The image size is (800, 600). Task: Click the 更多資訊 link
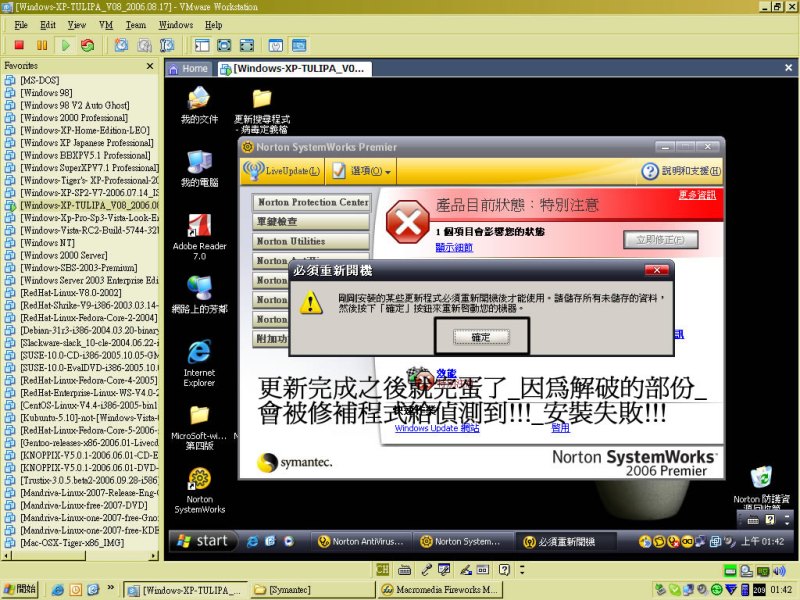[697, 195]
